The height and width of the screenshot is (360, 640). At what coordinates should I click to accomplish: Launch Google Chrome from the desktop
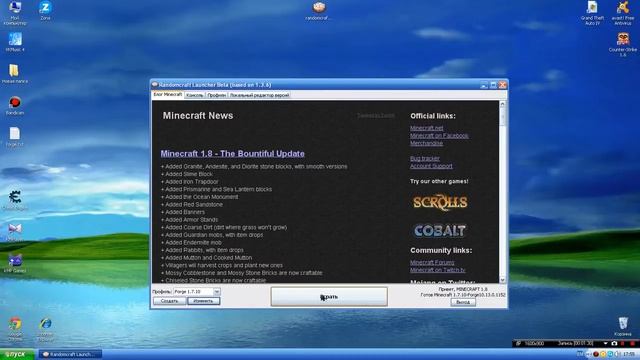15,329
